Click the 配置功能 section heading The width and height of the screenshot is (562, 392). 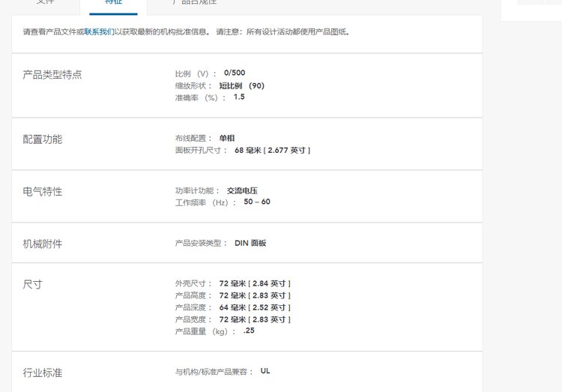(43, 139)
